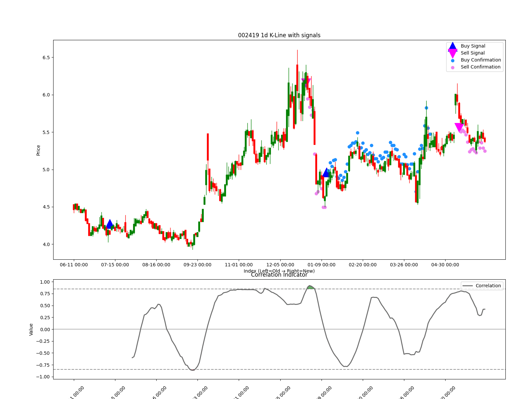Click the '12-05 00:00' x-axis tick label
Viewport: 532px width, 399px height.
click(x=280, y=265)
